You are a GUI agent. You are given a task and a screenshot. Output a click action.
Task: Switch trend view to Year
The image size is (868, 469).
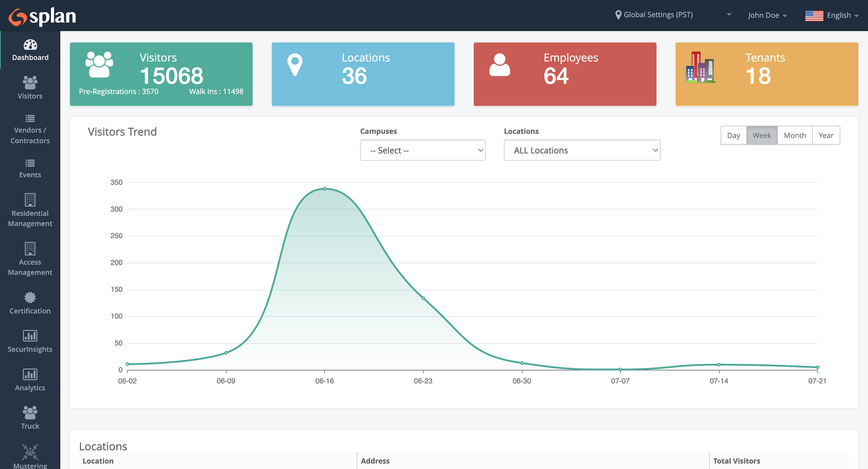826,136
